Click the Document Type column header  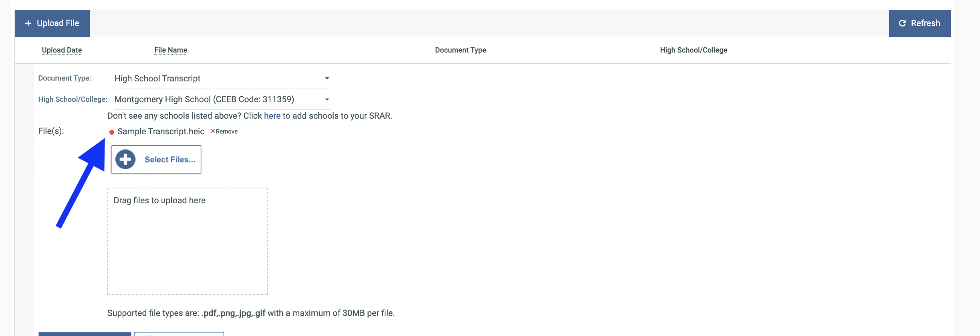pos(460,50)
